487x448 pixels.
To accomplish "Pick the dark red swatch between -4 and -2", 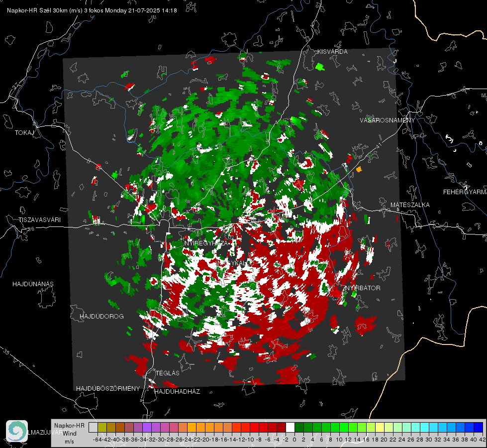I will coord(281,428).
